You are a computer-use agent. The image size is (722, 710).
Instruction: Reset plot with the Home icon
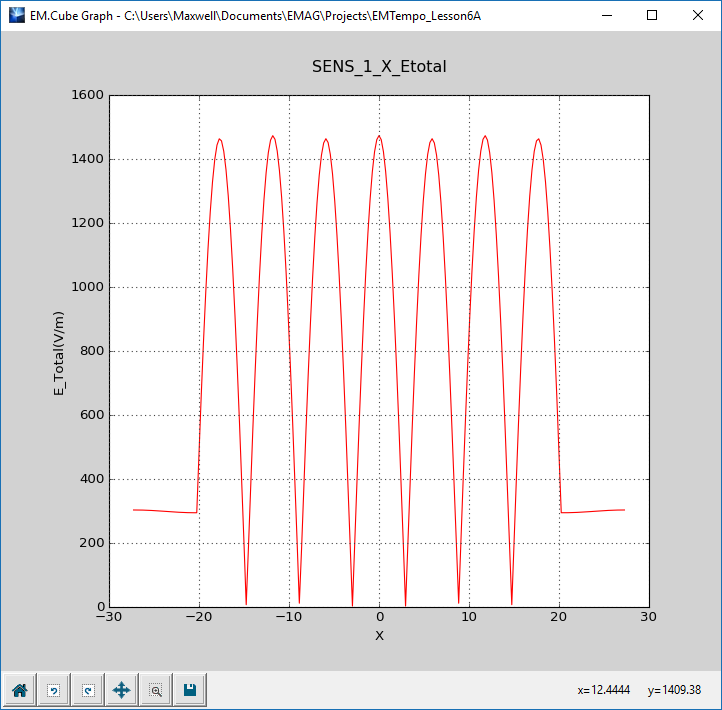[19, 689]
